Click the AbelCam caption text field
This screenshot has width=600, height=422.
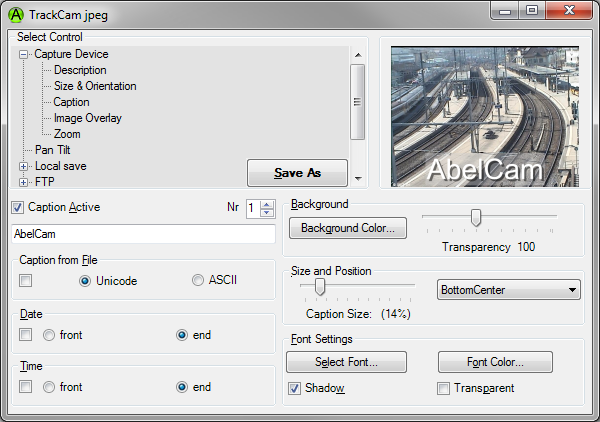[x=142, y=234]
